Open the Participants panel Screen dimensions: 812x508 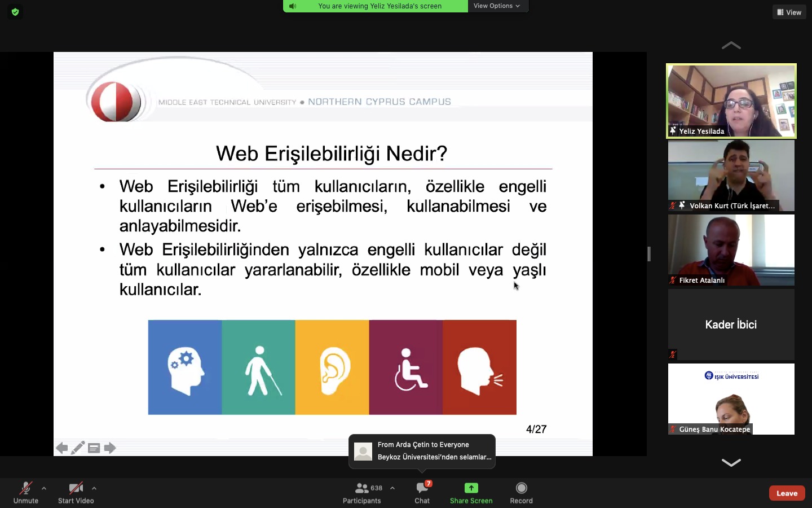point(362,492)
